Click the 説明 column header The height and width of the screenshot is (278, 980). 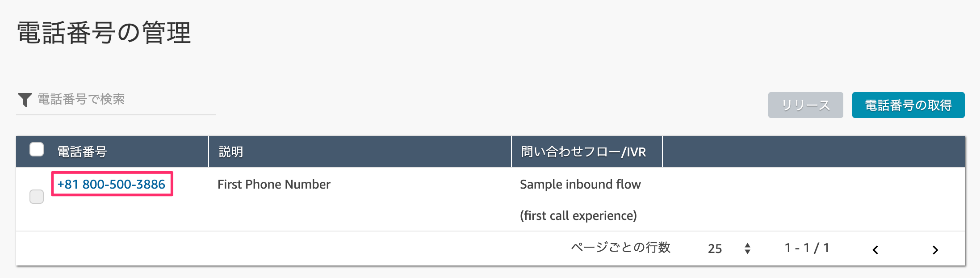point(230,152)
